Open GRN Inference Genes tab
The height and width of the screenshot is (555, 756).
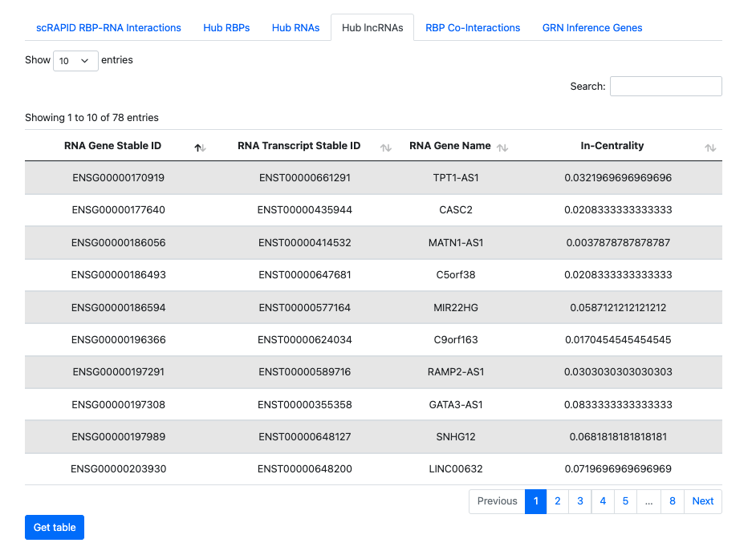pyautogui.click(x=592, y=28)
